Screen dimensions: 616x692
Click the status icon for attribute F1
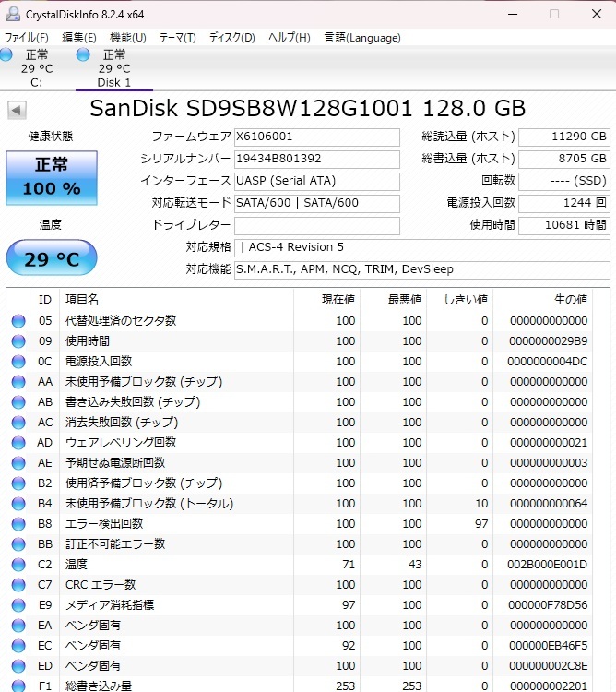click(x=18, y=686)
